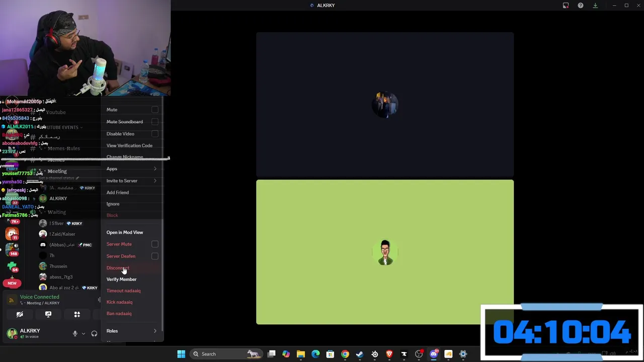
Task: Open OBS Studio from the taskbar
Action: pyautogui.click(x=419, y=354)
